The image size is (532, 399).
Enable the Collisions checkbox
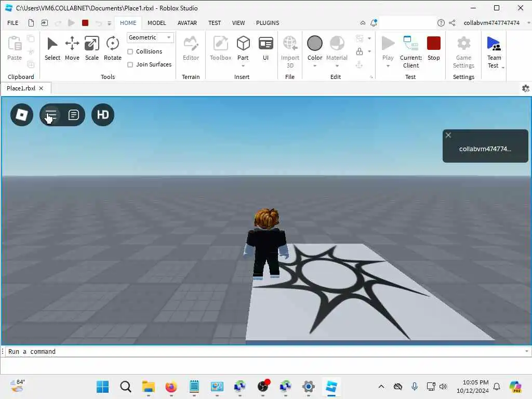tap(130, 51)
